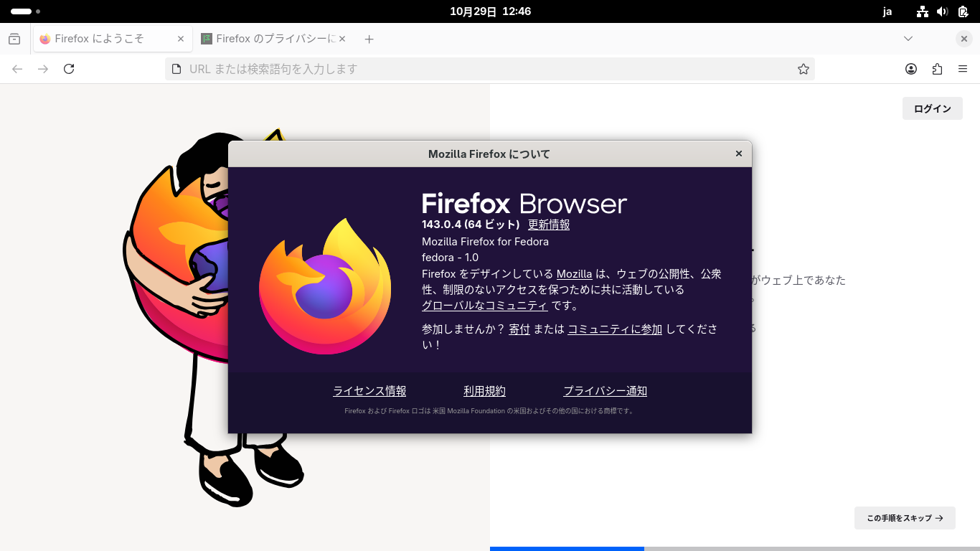
Task: Open the Firefox View sidebar icon
Action: [14, 39]
